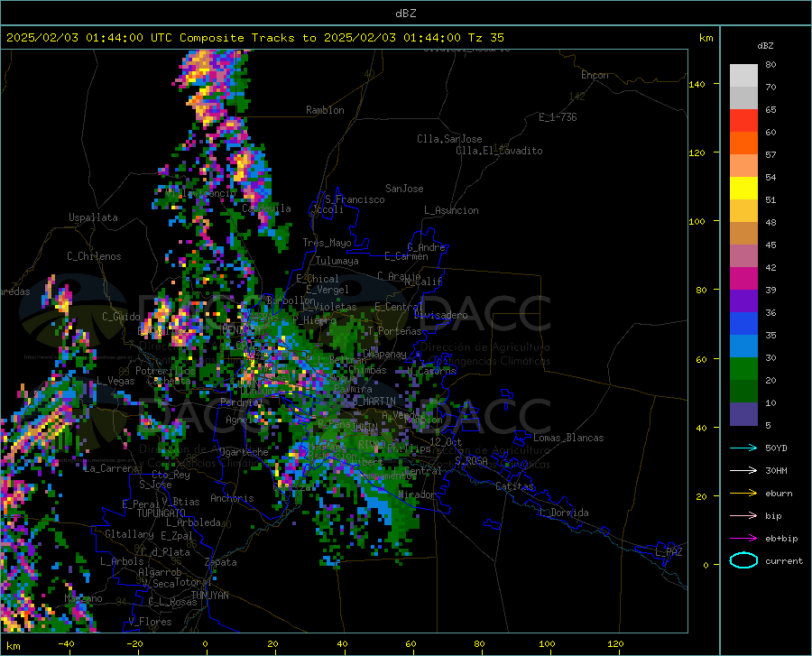Click the La_Carrera place label
The height and width of the screenshot is (656, 812).
pos(111,468)
